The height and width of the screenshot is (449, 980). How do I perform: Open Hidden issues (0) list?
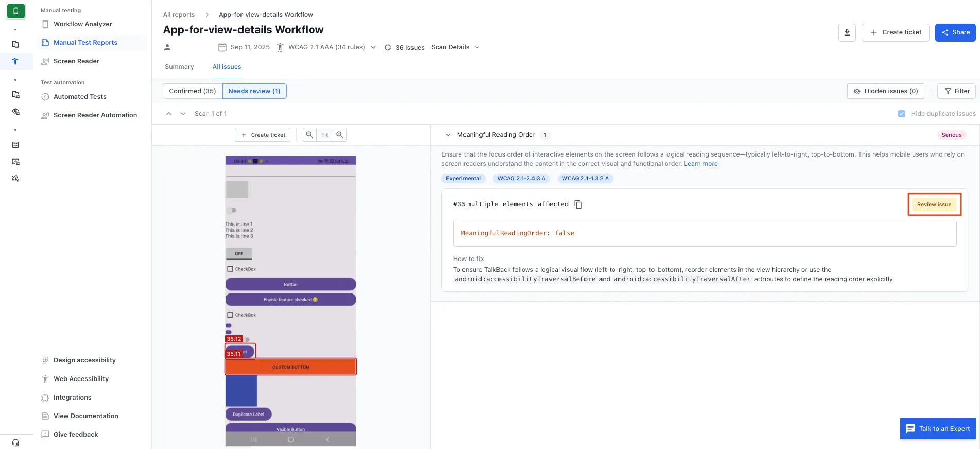pyautogui.click(x=885, y=91)
